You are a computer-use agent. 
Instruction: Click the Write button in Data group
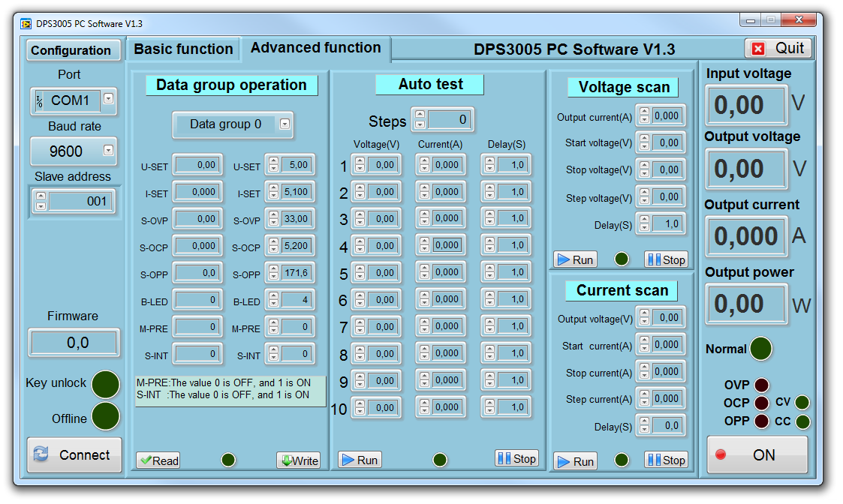[x=298, y=460]
